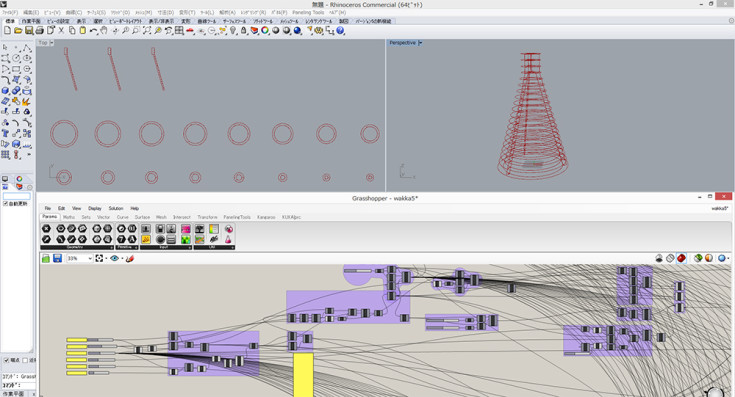
Task: Click the light bulb icon
Action: click(x=233, y=30)
